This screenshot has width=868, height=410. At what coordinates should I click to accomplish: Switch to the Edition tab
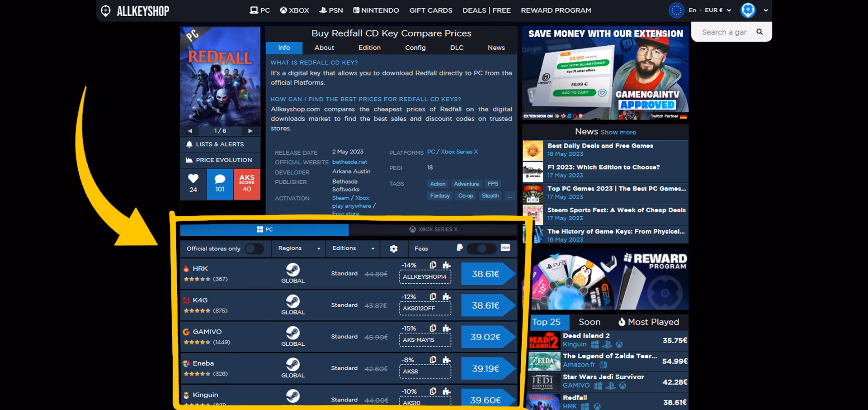point(369,48)
